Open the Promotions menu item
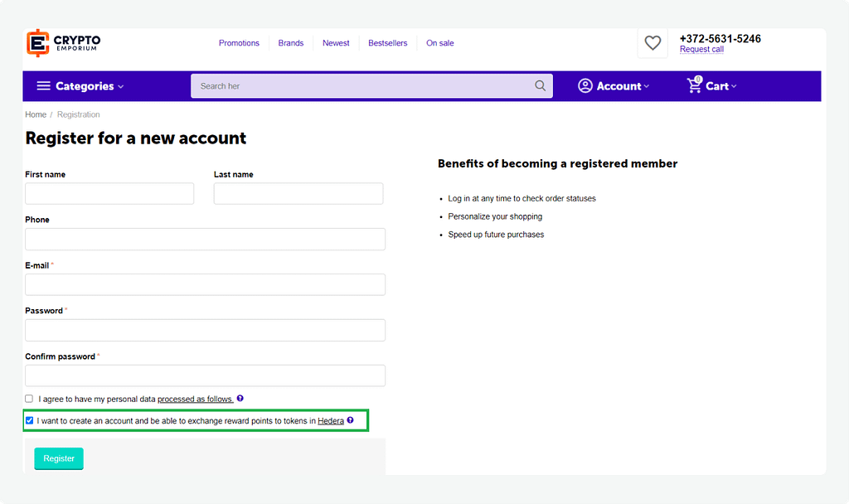Viewport: 849px width, 504px height. pyautogui.click(x=239, y=43)
